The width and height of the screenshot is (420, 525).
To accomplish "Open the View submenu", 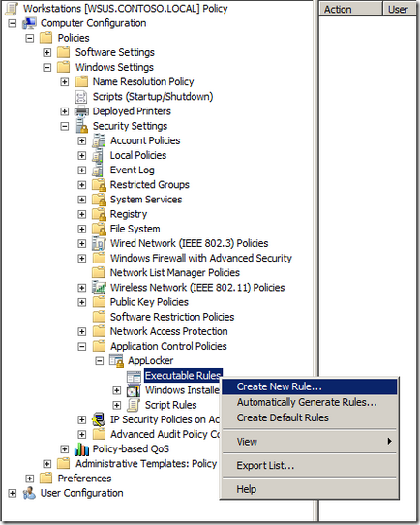I will pyautogui.click(x=310, y=442).
